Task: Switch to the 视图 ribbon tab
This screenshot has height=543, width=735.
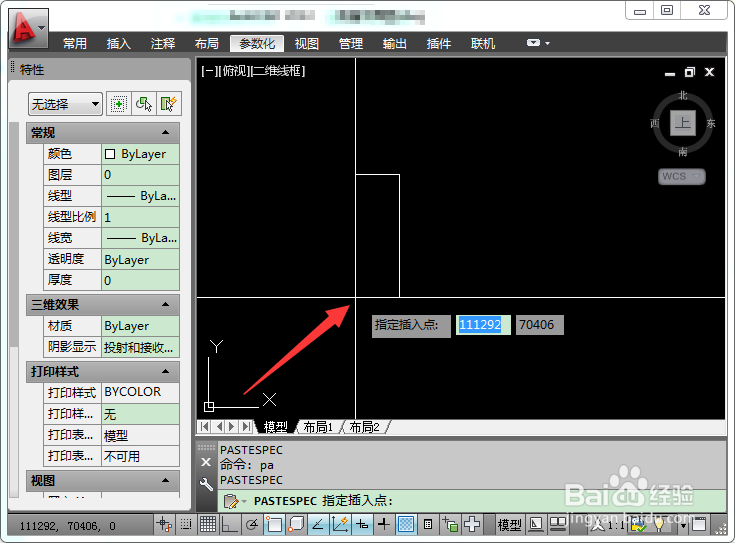Action: 307,44
